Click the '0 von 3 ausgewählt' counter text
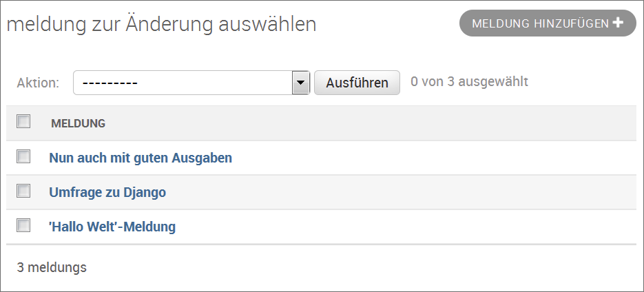644x292 pixels. tap(469, 82)
